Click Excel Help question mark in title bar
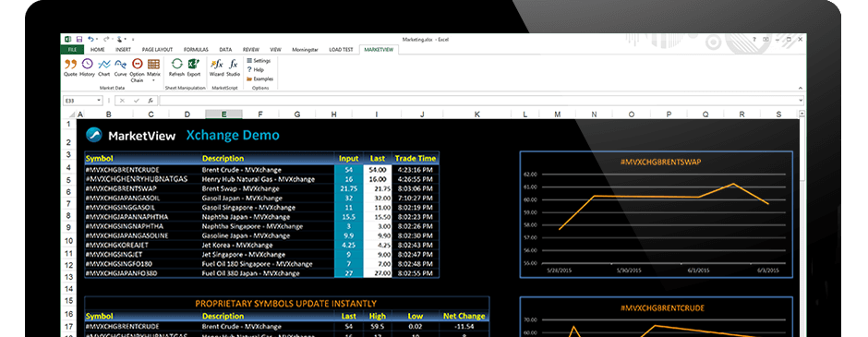The height and width of the screenshot is (337, 868). (x=754, y=40)
